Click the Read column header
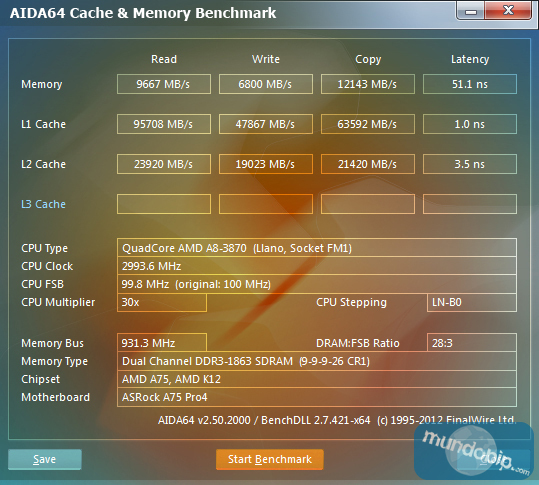539x485 pixels. coord(164,59)
